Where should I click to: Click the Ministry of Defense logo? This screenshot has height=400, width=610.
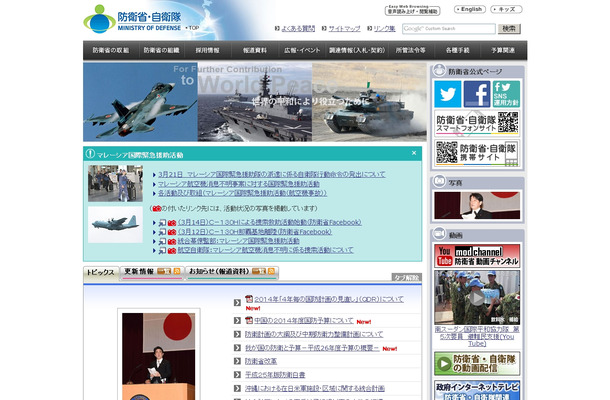pos(132,19)
